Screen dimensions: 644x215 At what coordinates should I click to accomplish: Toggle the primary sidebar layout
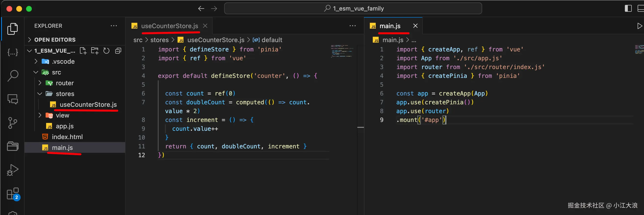628,8
